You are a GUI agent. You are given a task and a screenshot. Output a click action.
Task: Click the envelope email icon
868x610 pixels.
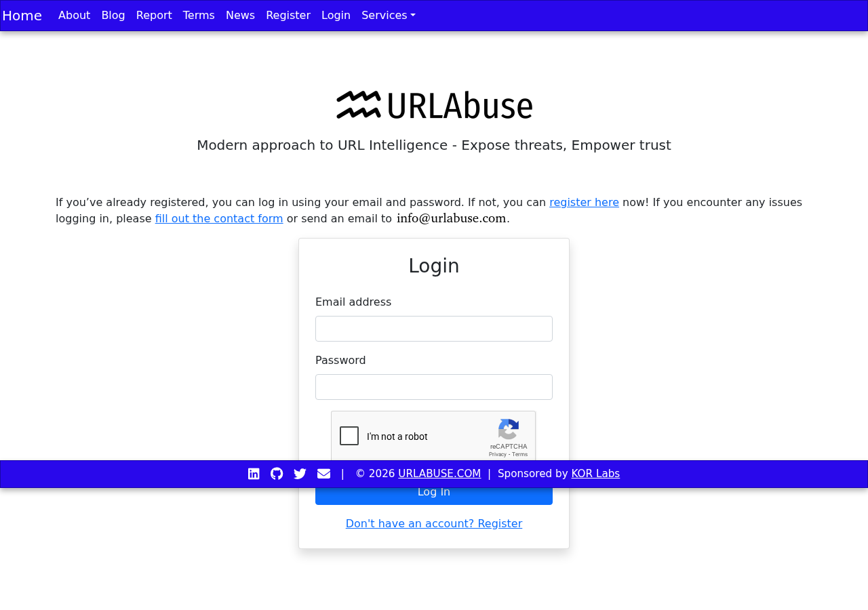[x=323, y=474]
